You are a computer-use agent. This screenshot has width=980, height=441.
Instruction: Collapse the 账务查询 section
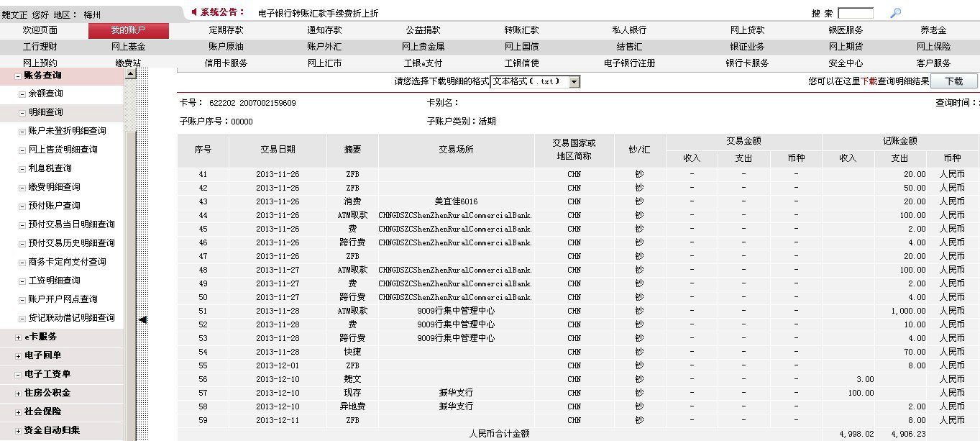18,75
